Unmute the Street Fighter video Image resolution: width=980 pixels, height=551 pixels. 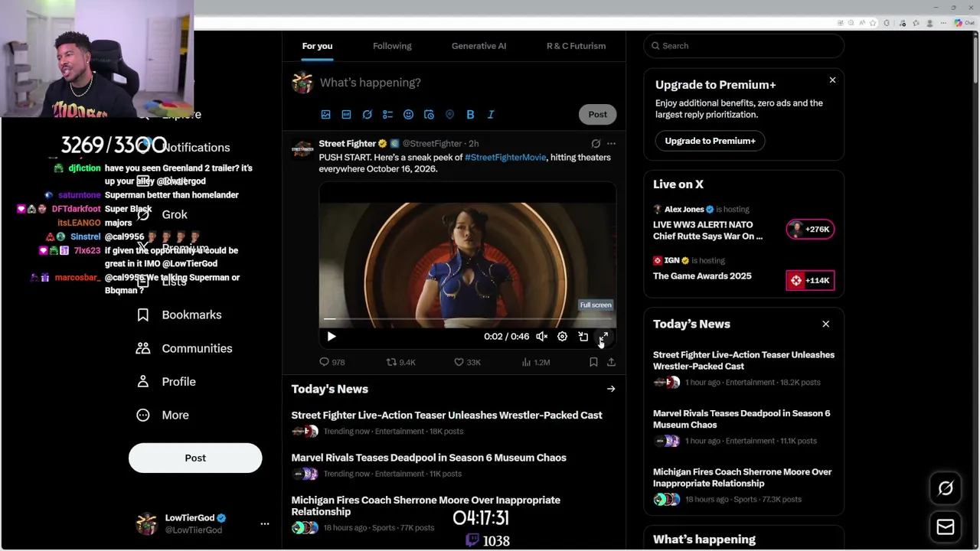(x=541, y=337)
